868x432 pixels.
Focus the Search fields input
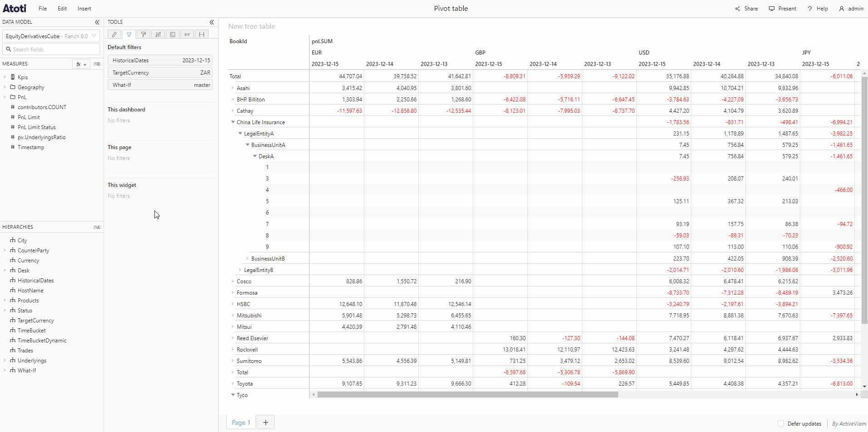[x=51, y=49]
